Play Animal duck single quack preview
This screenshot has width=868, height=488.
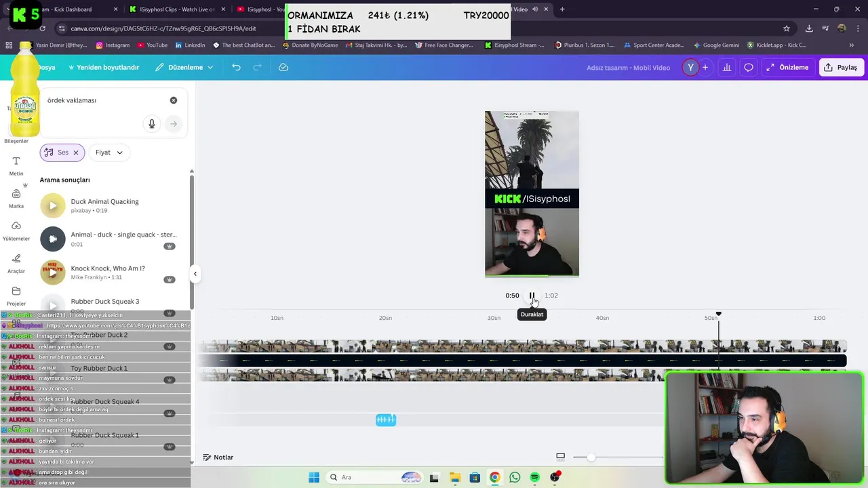(53, 239)
